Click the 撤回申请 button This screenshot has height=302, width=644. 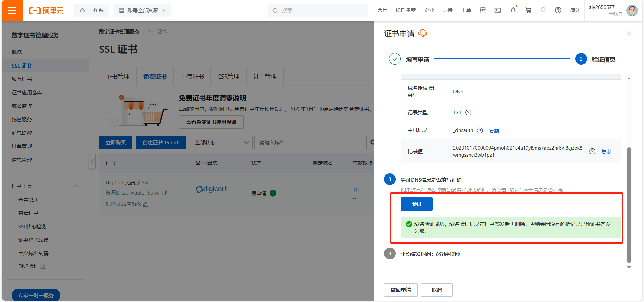pos(400,290)
